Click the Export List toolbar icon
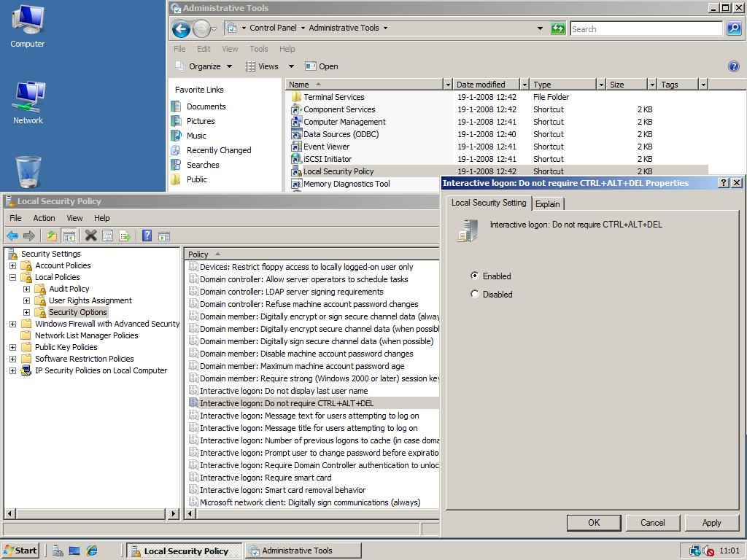This screenshot has width=747, height=560. click(x=125, y=236)
